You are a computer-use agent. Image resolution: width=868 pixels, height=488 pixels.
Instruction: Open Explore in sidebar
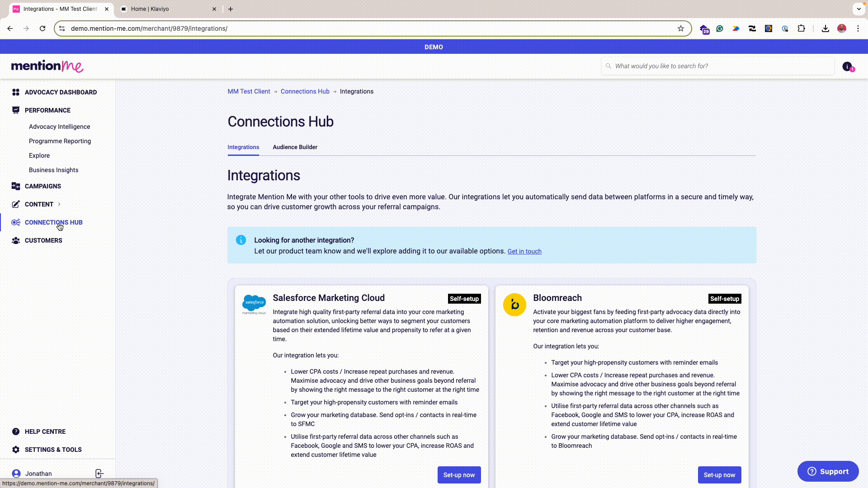[x=39, y=155]
